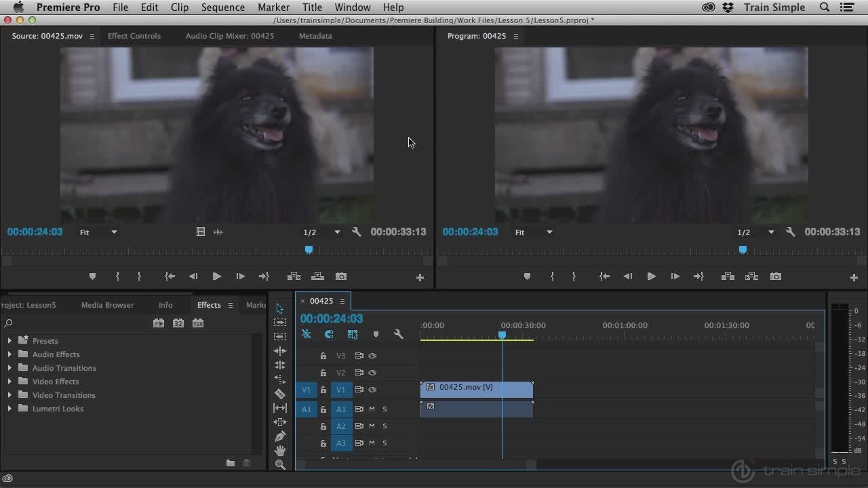This screenshot has height=488, width=868.
Task: Select the Slip tool
Action: (x=280, y=408)
